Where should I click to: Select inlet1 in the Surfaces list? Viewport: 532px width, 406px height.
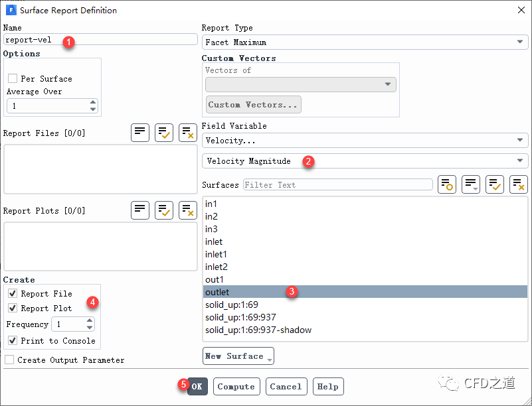pyautogui.click(x=216, y=254)
